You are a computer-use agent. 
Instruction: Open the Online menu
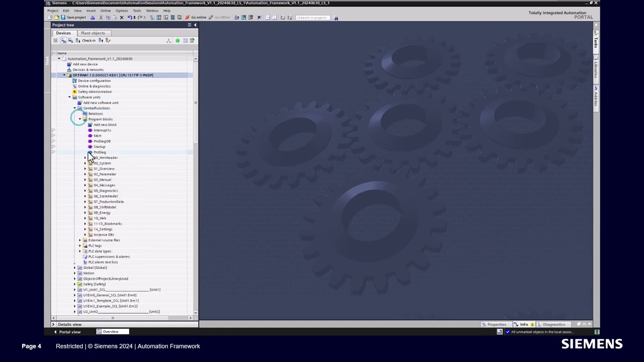click(105, 11)
